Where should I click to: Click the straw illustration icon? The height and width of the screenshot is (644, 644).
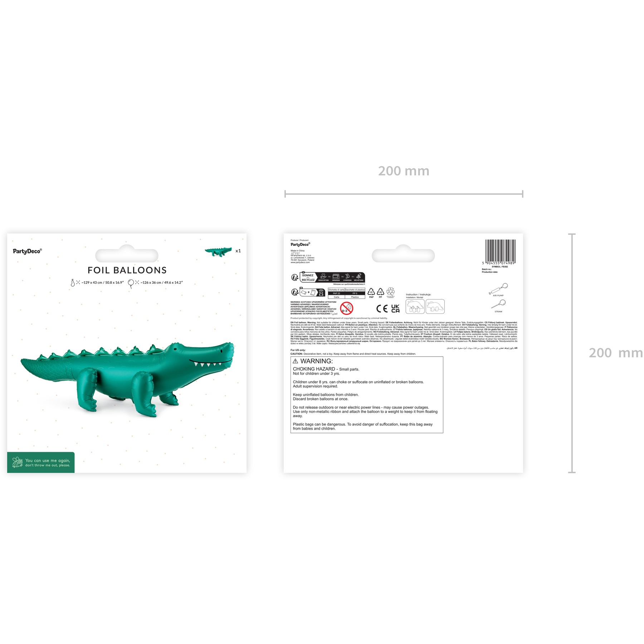pos(498,304)
